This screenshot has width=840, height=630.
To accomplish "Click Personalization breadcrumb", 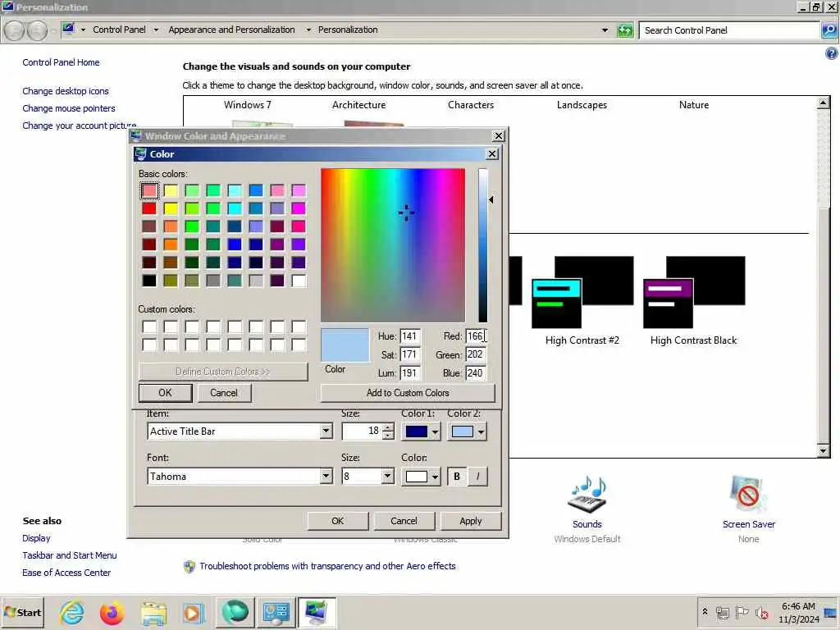I will 348,30.
